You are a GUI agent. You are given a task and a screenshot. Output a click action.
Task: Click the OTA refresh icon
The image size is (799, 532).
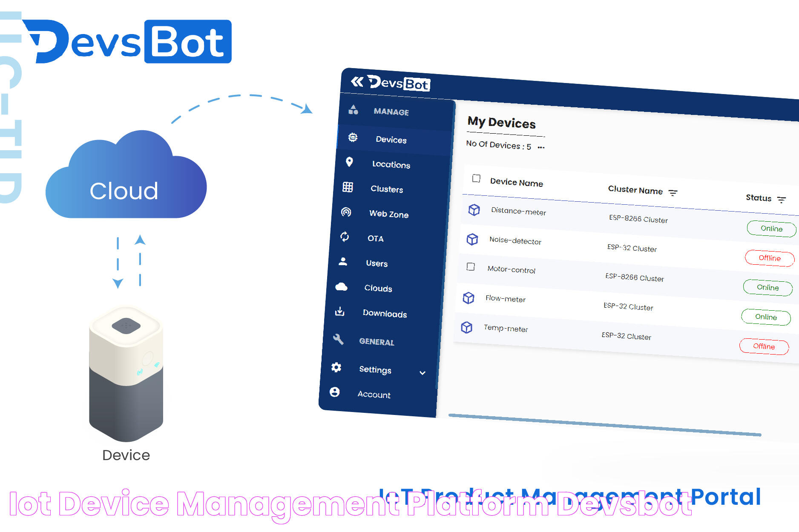[x=345, y=237]
